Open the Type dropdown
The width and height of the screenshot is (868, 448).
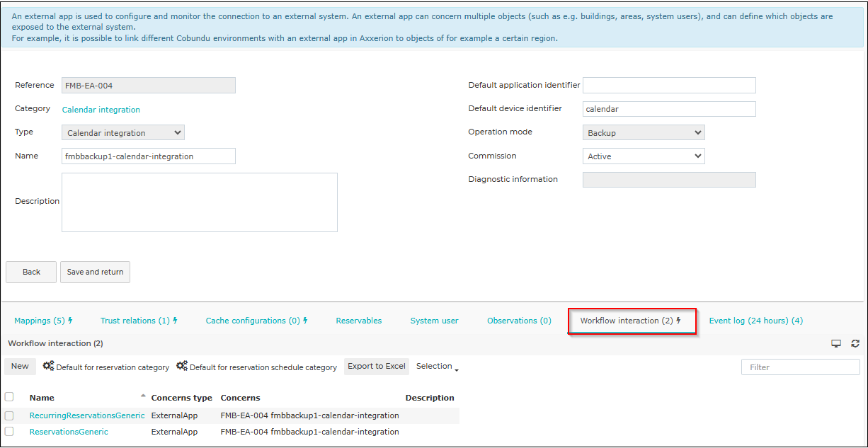(123, 132)
